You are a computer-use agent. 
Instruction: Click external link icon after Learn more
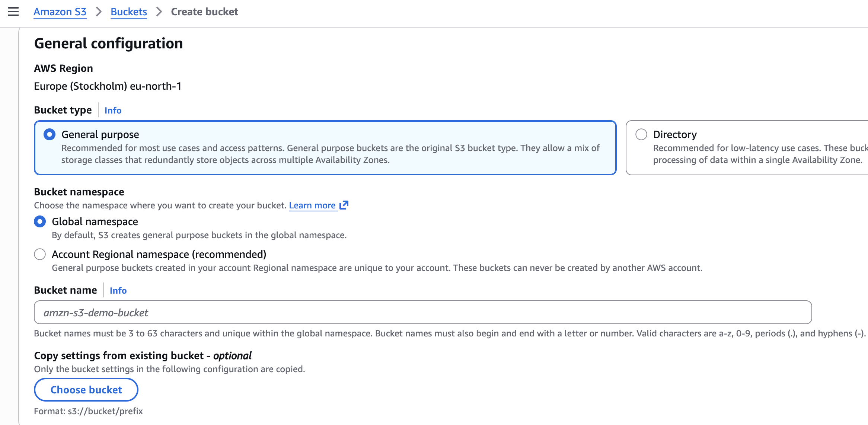[x=344, y=205]
